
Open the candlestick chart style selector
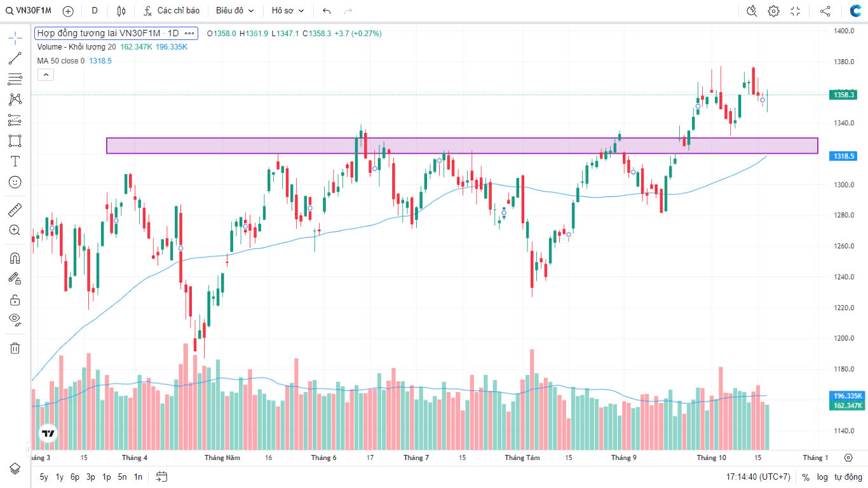121,11
